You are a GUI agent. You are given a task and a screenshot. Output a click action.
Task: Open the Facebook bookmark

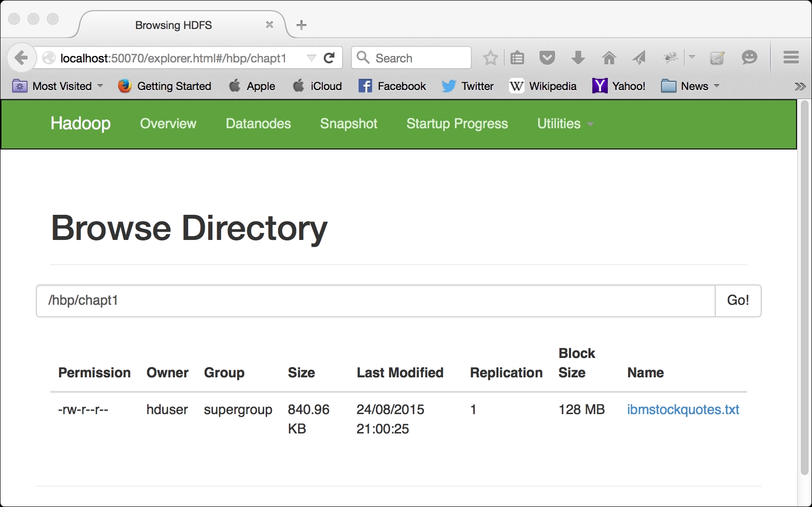(x=392, y=86)
